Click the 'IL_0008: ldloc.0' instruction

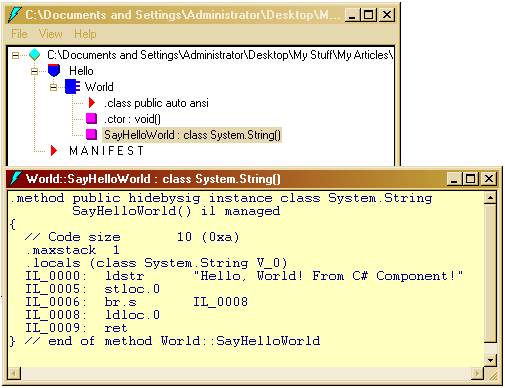coord(93,315)
